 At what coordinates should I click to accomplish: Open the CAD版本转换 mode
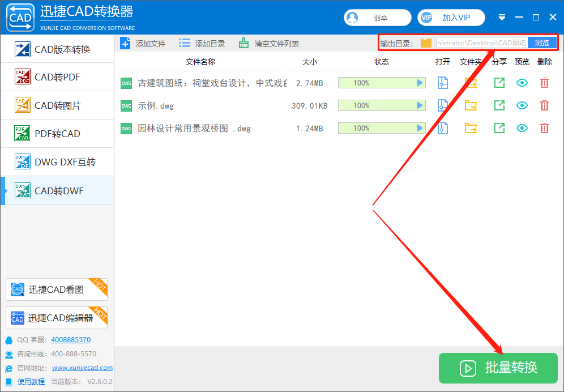coord(58,49)
